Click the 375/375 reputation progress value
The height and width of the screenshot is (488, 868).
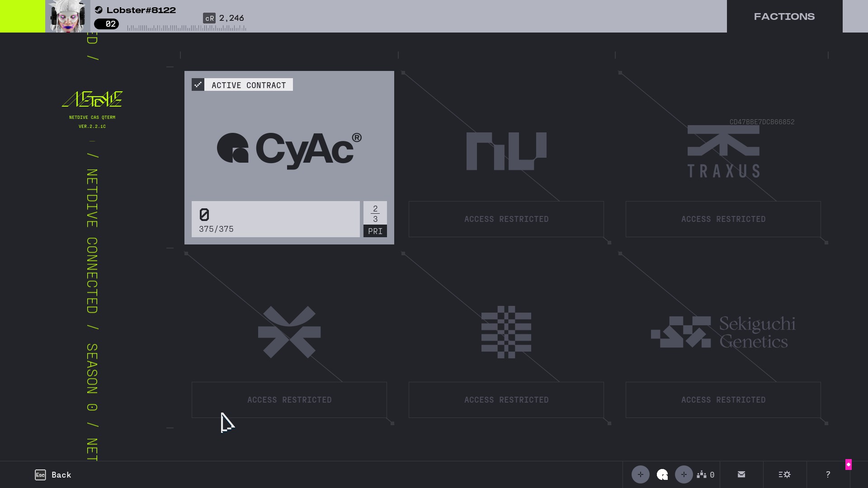tap(216, 229)
